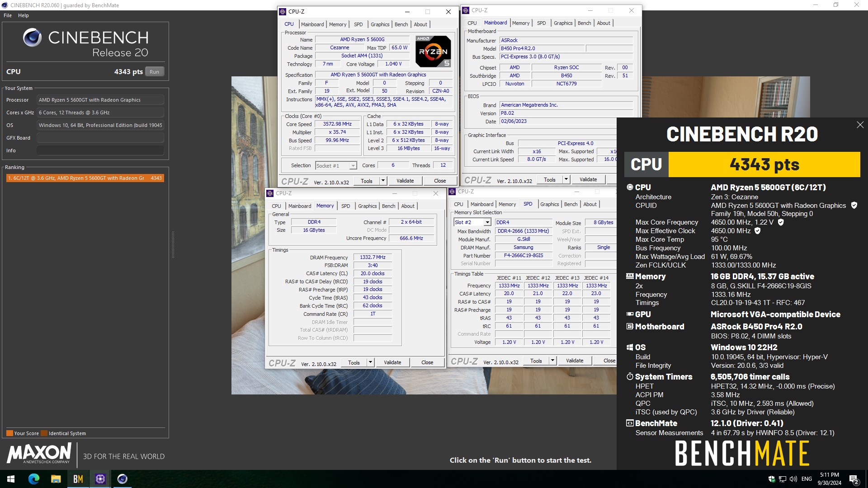This screenshot has height=488, width=868.
Task: Close the BenchMate result overlay with X
Action: tap(860, 125)
